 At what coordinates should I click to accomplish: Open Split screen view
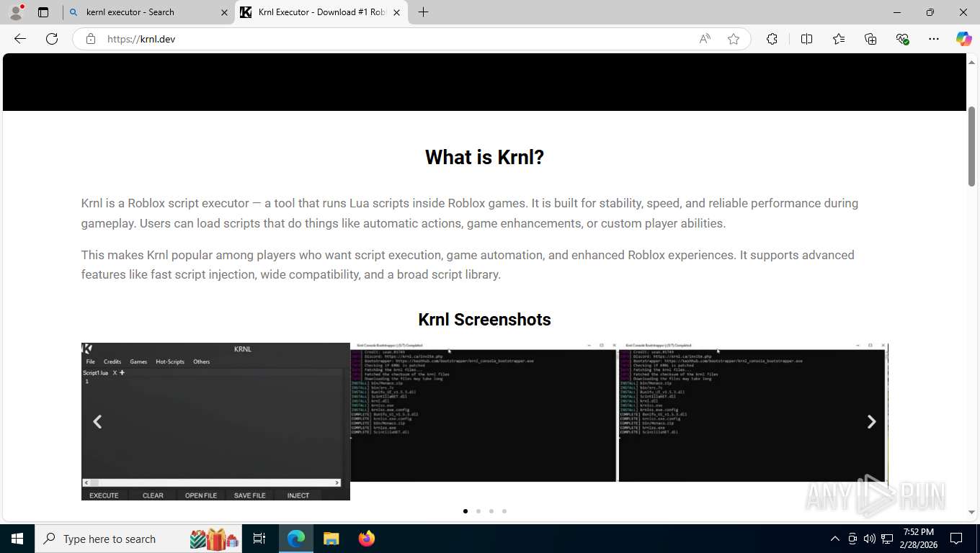tap(806, 39)
